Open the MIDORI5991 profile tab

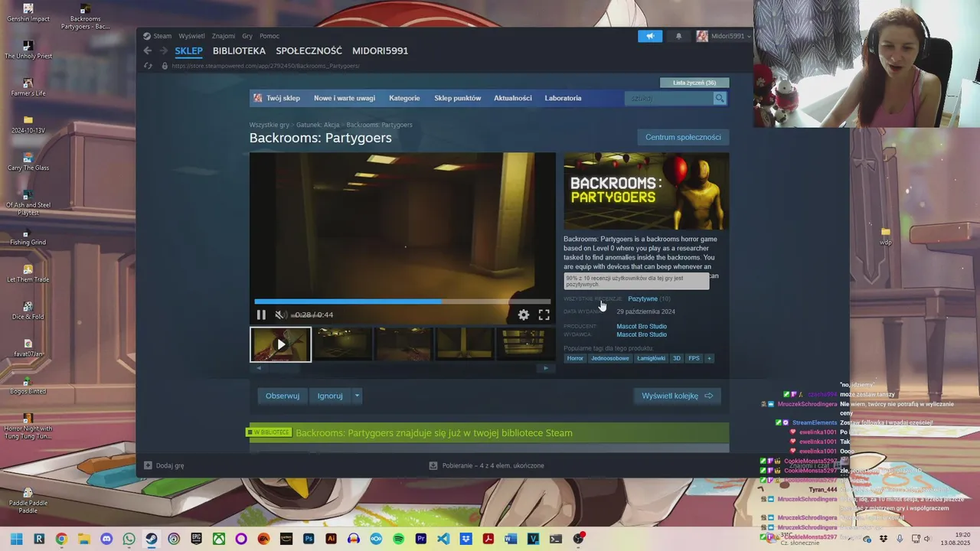pos(380,51)
